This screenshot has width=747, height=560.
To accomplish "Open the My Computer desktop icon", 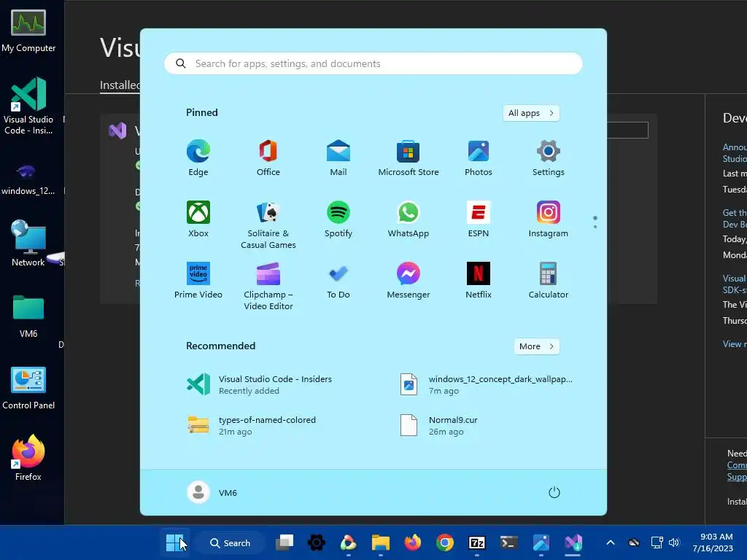I will [28, 31].
